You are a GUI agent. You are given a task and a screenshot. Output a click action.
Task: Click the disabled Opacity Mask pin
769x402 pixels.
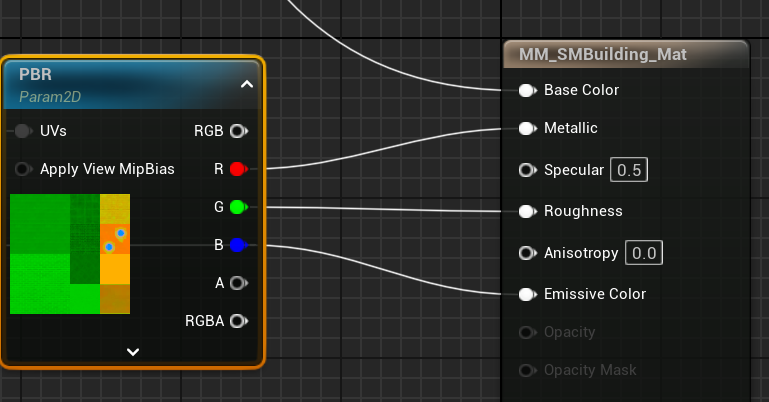[528, 370]
